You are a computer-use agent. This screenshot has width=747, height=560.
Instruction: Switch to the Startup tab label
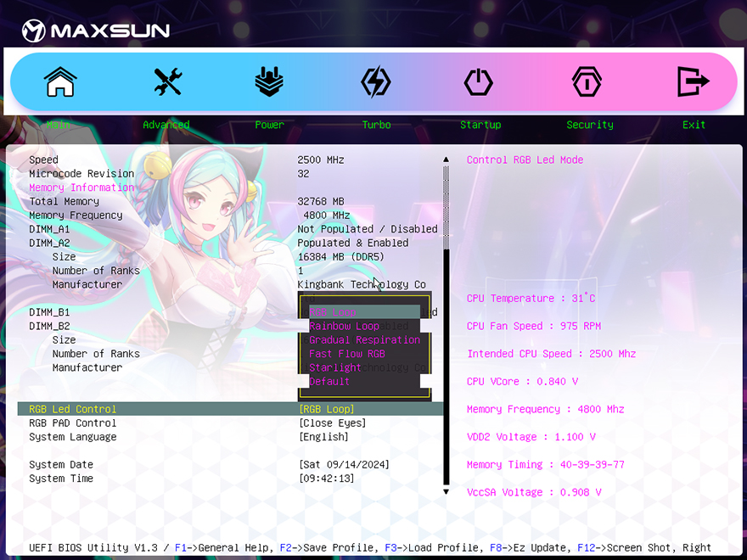[480, 125]
